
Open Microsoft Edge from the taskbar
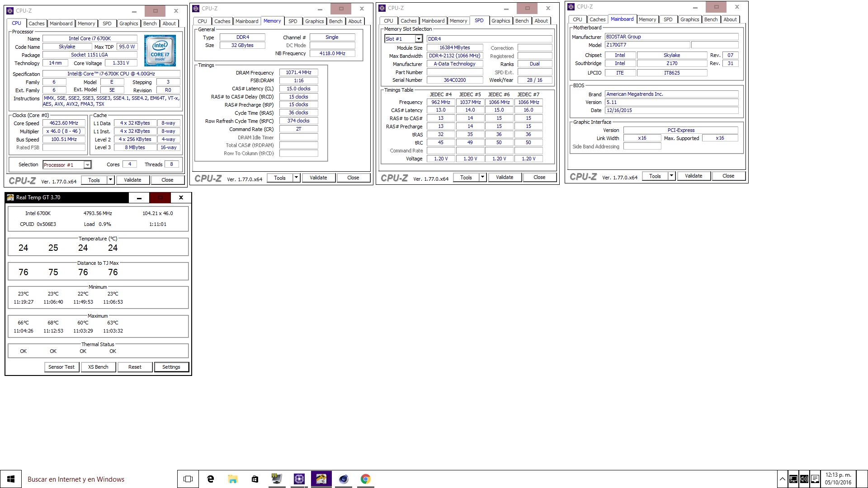pyautogui.click(x=211, y=479)
